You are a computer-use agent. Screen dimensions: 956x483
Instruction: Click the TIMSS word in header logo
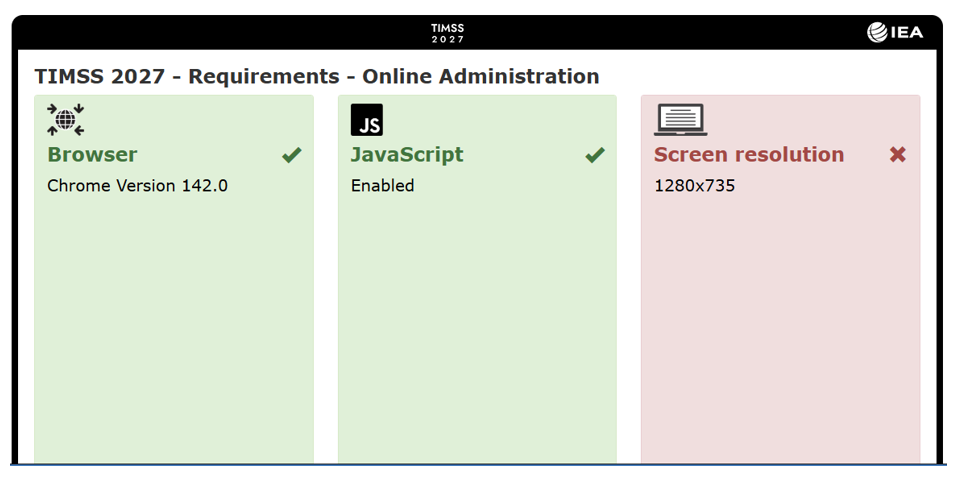point(447,28)
